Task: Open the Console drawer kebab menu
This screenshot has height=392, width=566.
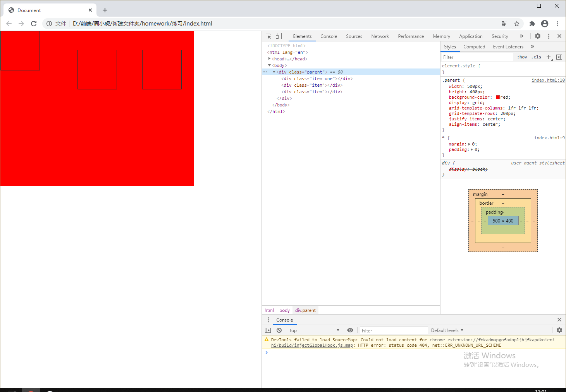Action: [x=268, y=320]
